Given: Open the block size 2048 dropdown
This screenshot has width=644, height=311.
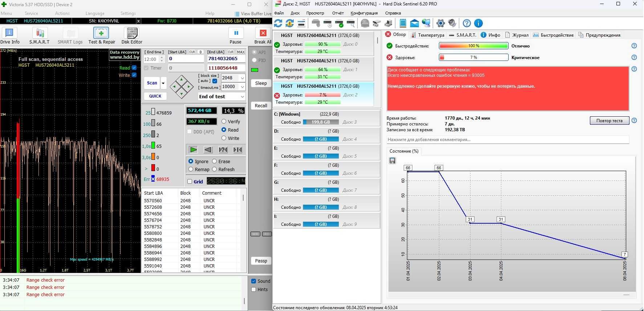Looking at the screenshot, I should [242, 78].
